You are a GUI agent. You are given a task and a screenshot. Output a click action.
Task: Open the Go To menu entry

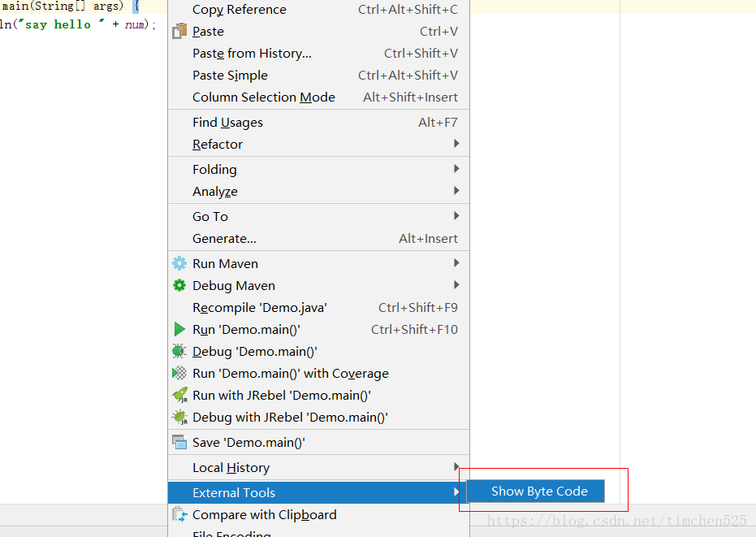click(x=318, y=217)
